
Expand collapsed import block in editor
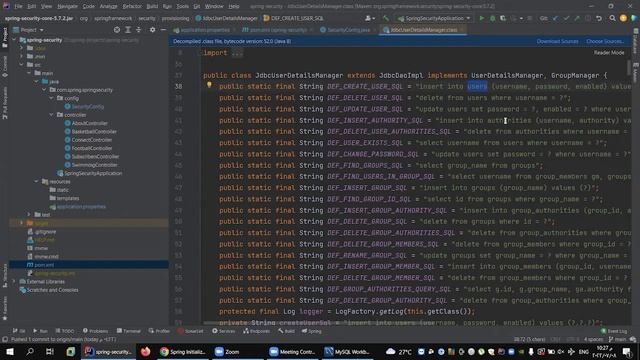click(237, 53)
